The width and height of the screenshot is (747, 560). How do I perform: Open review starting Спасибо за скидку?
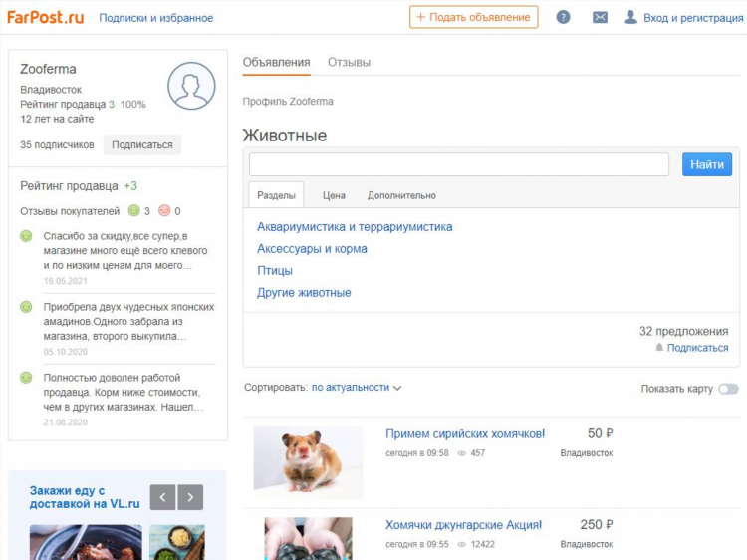pos(125,251)
